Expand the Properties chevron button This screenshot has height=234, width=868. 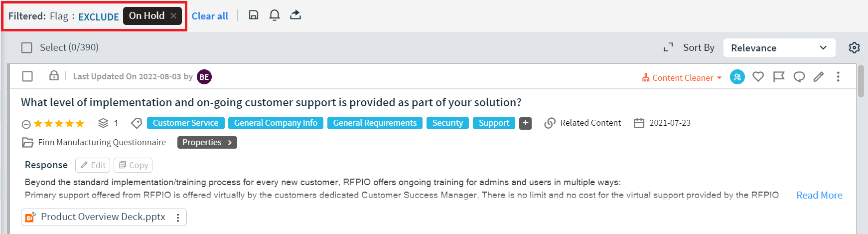207,143
